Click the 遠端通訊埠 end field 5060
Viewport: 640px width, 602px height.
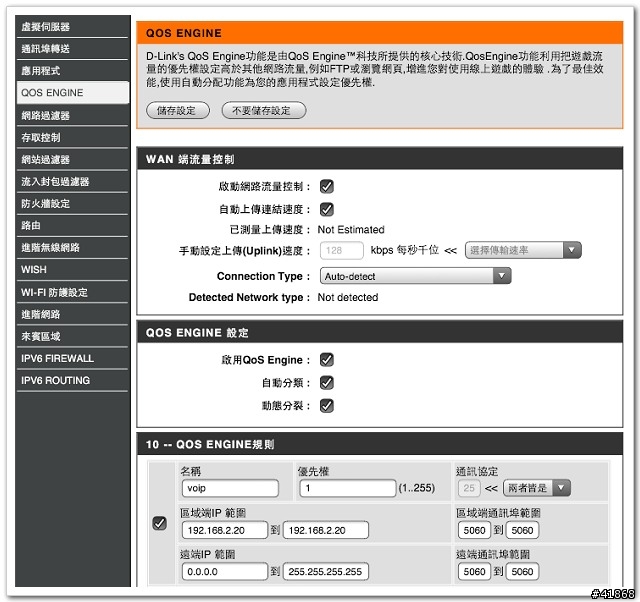[x=522, y=571]
